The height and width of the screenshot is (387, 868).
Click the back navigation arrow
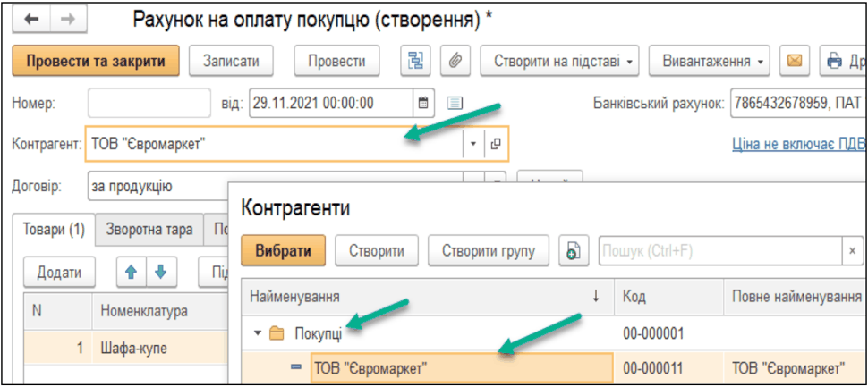[x=31, y=20]
